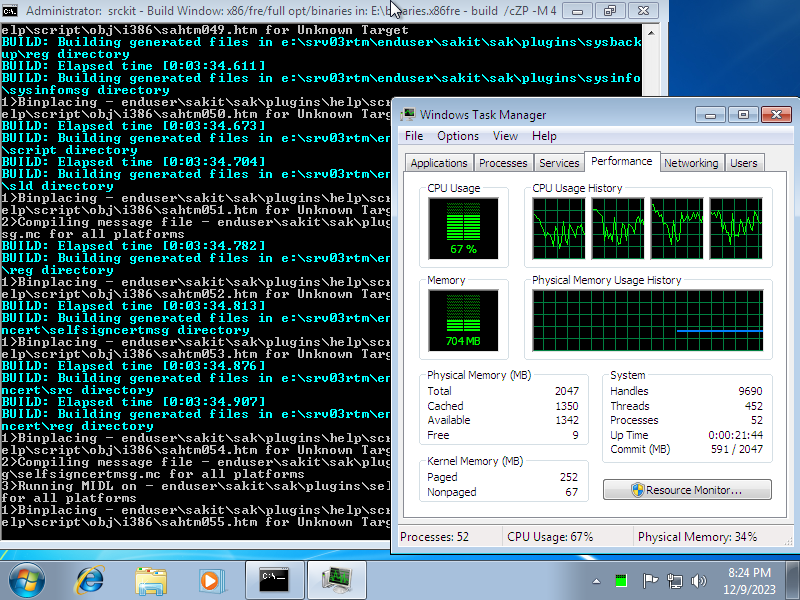The image size is (800, 600).
Task: Click the Show desktop strip at taskbar end
Action: [792, 580]
